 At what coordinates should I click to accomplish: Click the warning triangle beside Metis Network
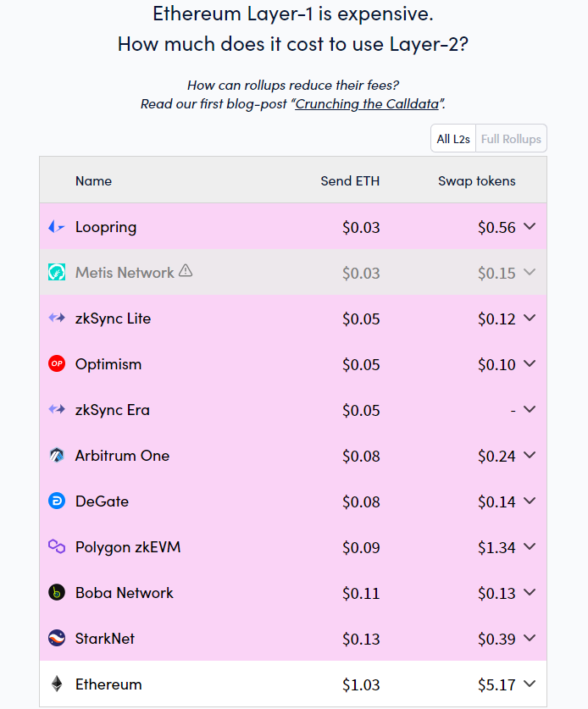tap(186, 271)
